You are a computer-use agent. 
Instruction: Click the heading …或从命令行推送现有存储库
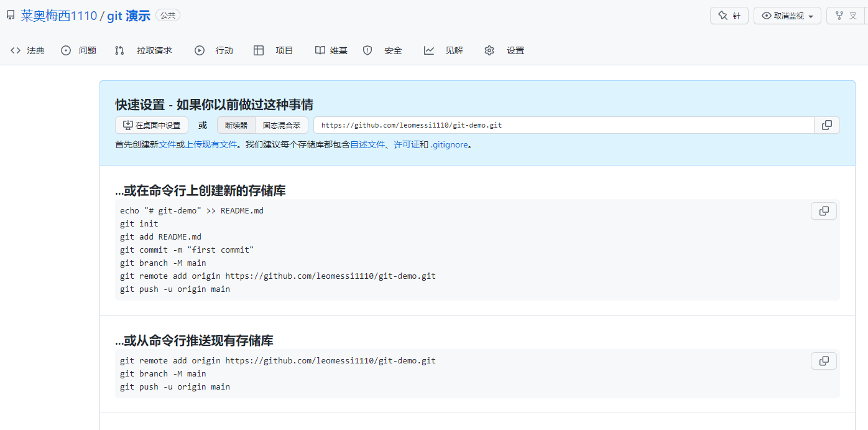pyautogui.click(x=194, y=340)
